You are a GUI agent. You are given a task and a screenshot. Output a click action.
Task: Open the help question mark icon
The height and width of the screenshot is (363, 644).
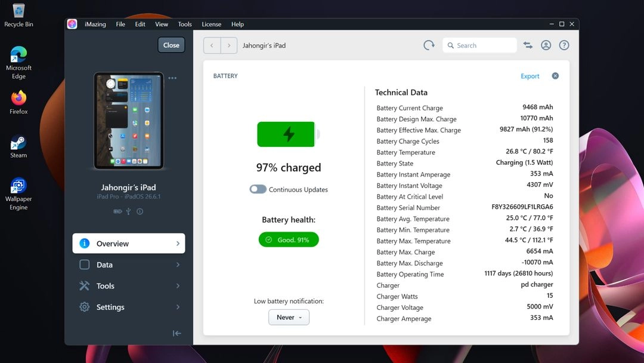click(564, 45)
